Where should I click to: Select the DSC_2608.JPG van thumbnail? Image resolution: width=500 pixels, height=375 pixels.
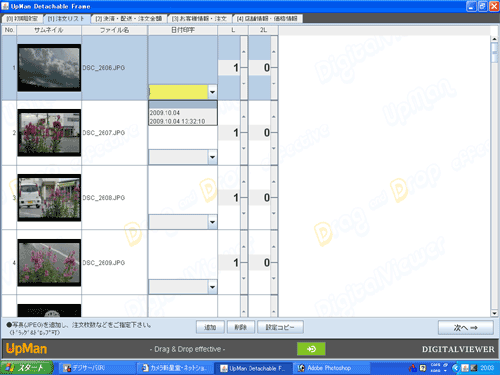[49, 198]
